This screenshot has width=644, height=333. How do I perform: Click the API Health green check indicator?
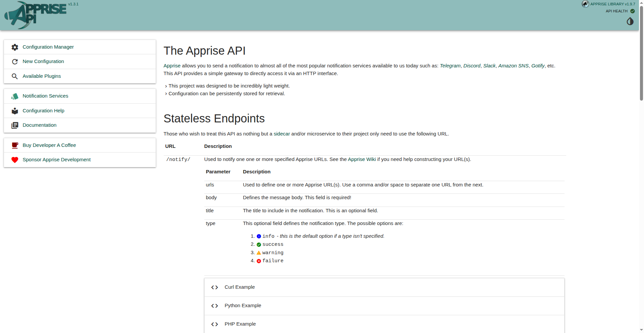pyautogui.click(x=632, y=11)
